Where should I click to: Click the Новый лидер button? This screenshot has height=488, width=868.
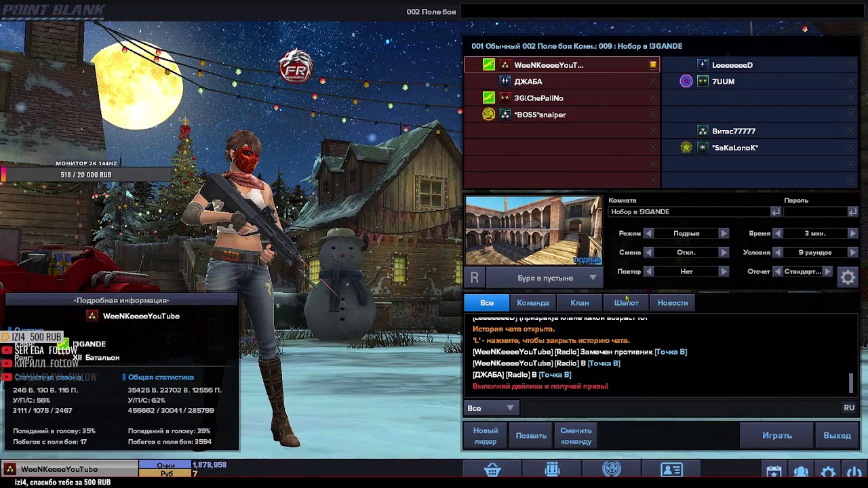[485, 436]
